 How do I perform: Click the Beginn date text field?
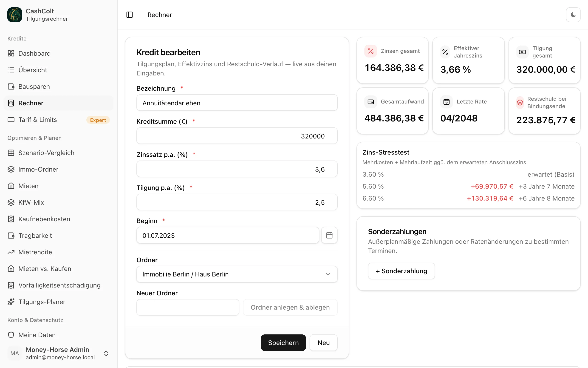click(228, 235)
